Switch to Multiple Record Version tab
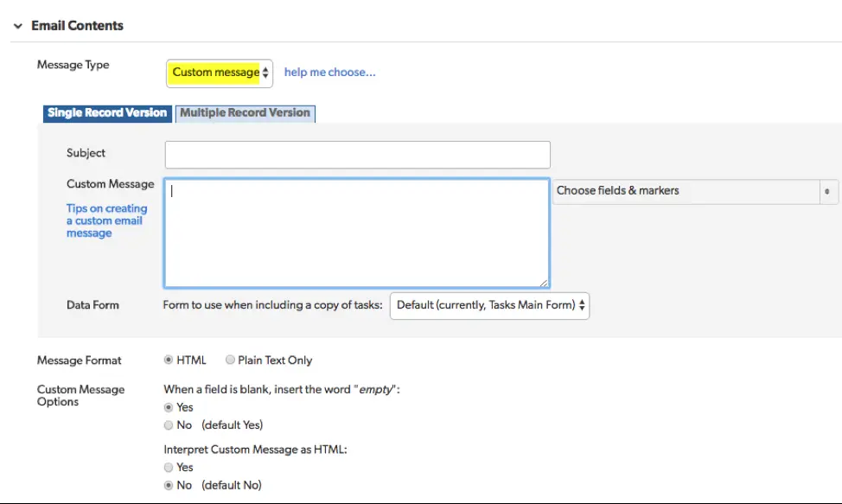842x504 pixels. click(x=246, y=113)
